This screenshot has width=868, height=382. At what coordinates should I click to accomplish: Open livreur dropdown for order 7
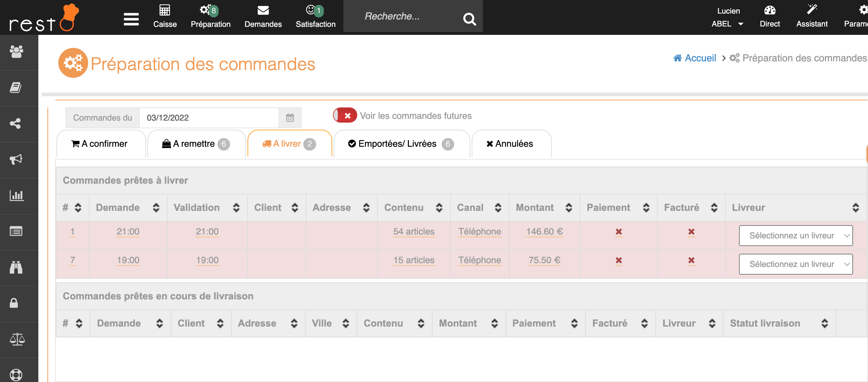(795, 264)
